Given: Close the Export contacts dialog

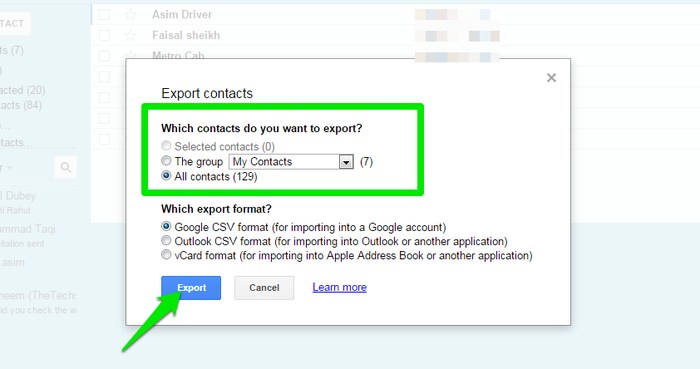Looking at the screenshot, I should (551, 78).
